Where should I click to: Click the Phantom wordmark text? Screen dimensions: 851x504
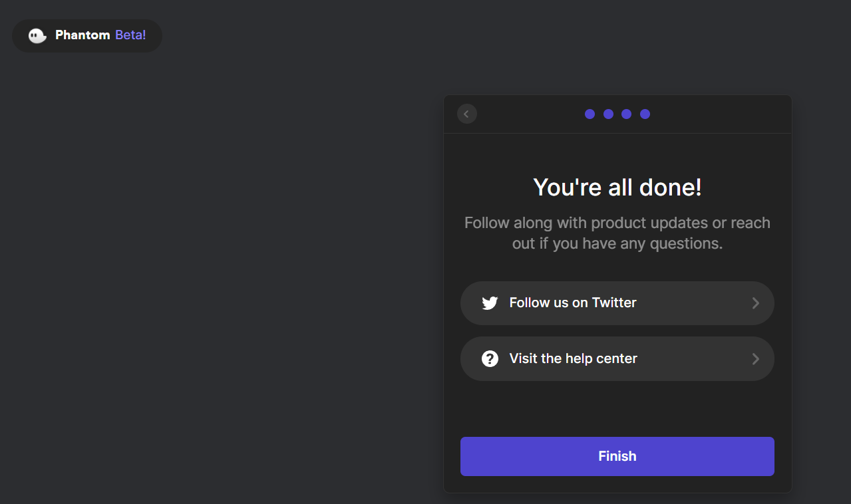point(83,35)
